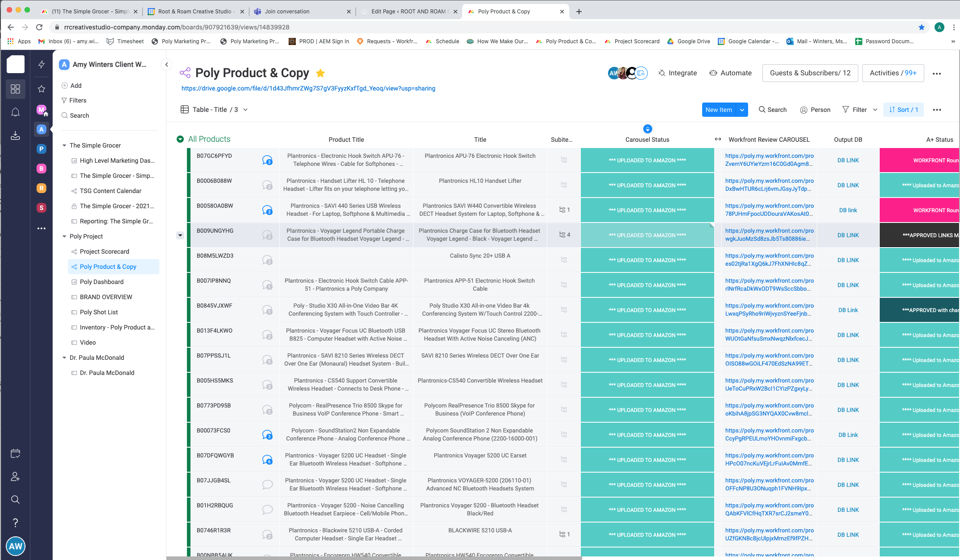Open a new browser tab
This screenshot has height=560, width=960.
point(579,12)
